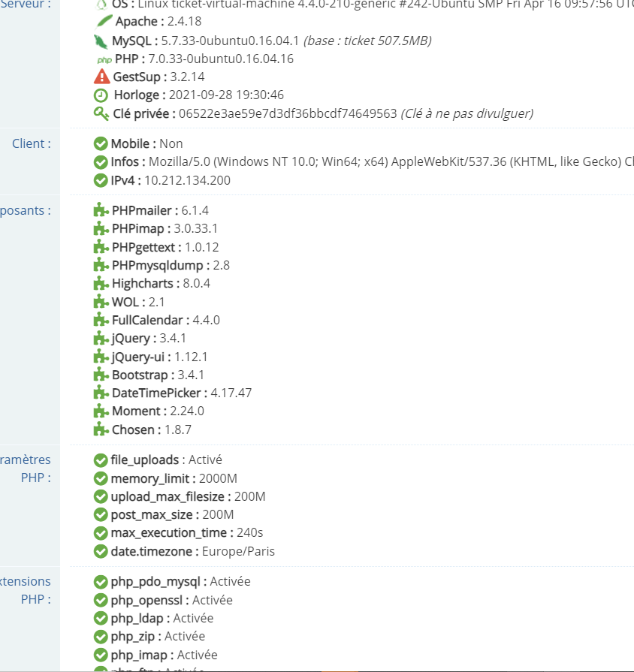Click the green check next to upload_max_filesize
This screenshot has width=634, height=672.
click(x=101, y=497)
